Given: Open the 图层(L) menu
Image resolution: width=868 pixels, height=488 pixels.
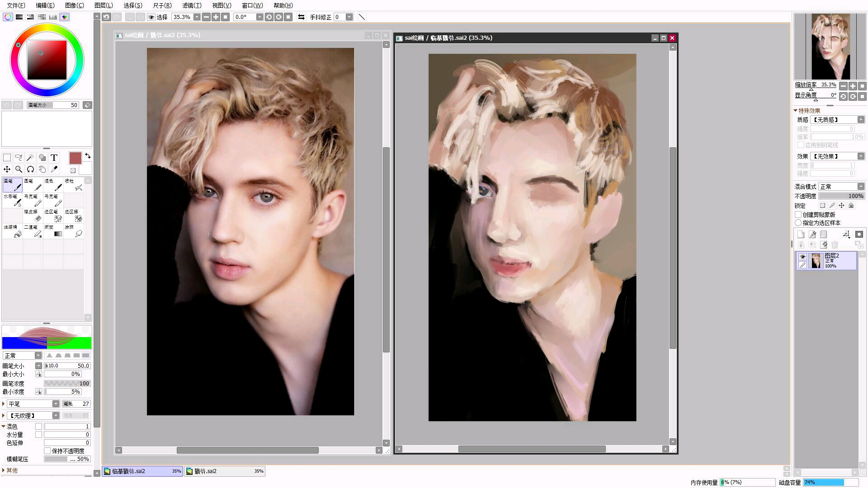Looking at the screenshot, I should (104, 5).
